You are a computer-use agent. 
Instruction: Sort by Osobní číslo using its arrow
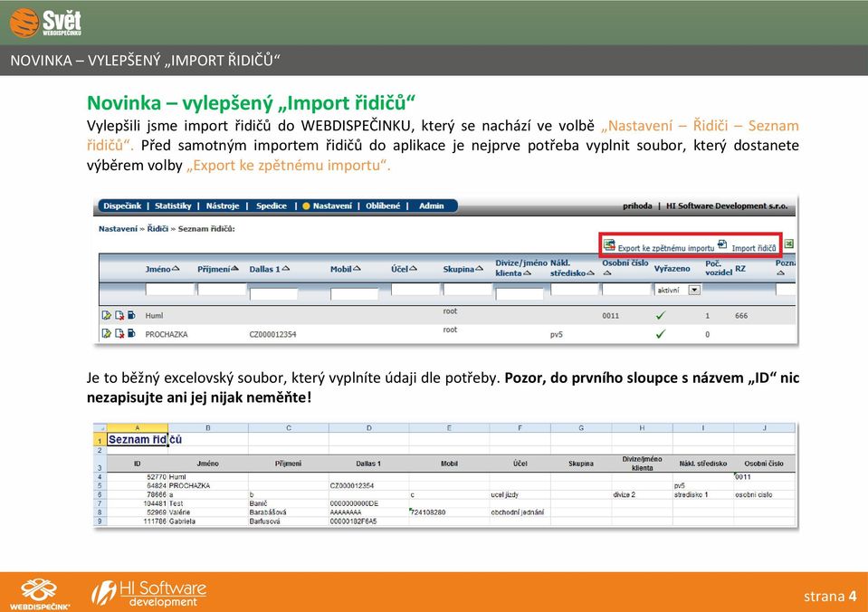click(x=606, y=273)
